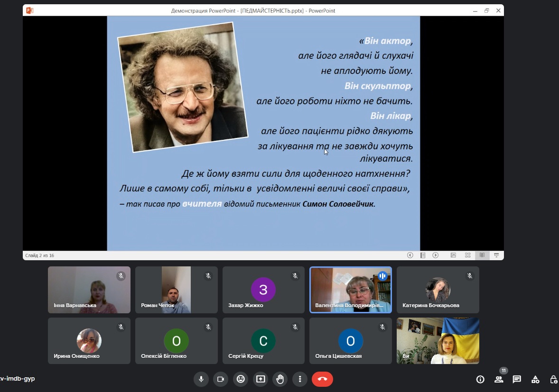Switch to slide sorter view icon
This screenshot has width=559, height=392.
coord(468,255)
